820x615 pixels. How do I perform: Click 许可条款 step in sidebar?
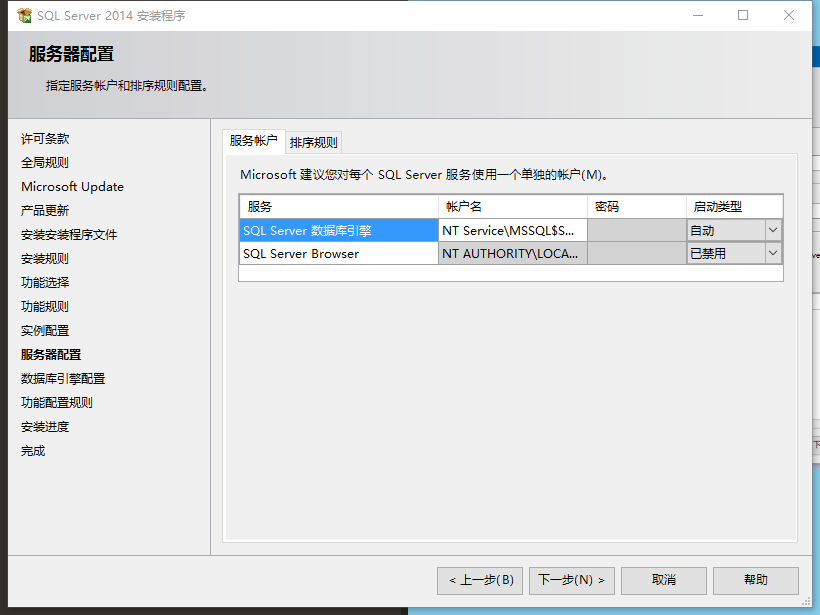point(45,139)
